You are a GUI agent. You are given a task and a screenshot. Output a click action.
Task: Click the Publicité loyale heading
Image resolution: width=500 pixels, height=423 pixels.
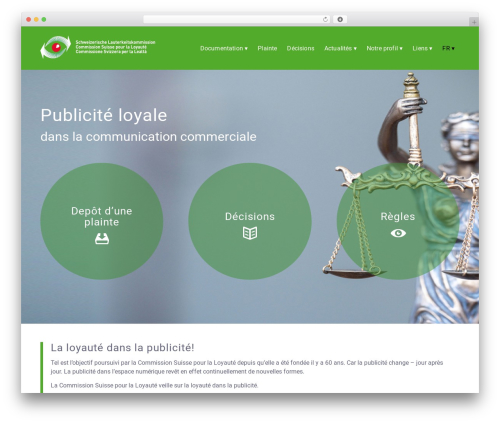click(x=104, y=115)
